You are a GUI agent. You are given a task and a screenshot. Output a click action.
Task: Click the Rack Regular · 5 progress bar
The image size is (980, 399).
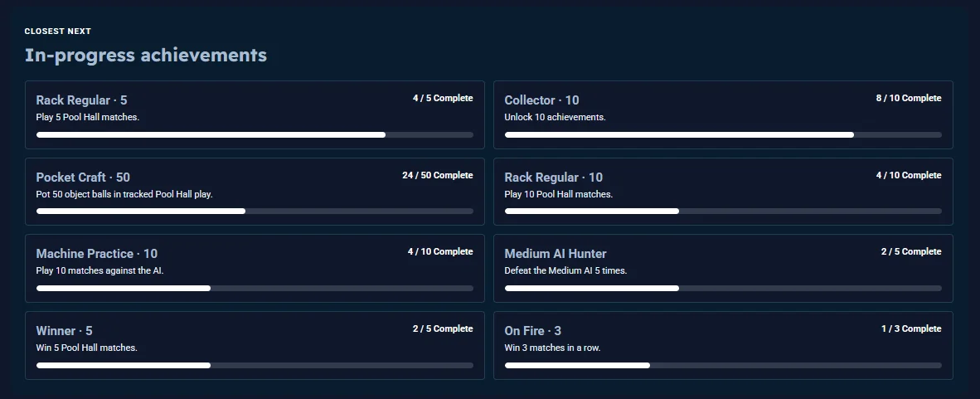(x=255, y=134)
